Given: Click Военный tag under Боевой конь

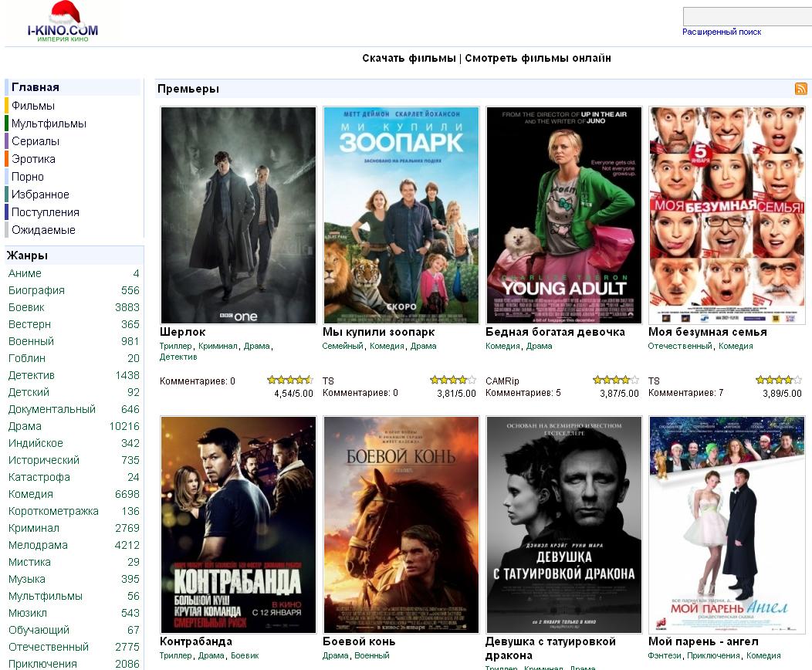Looking at the screenshot, I should 372,655.
